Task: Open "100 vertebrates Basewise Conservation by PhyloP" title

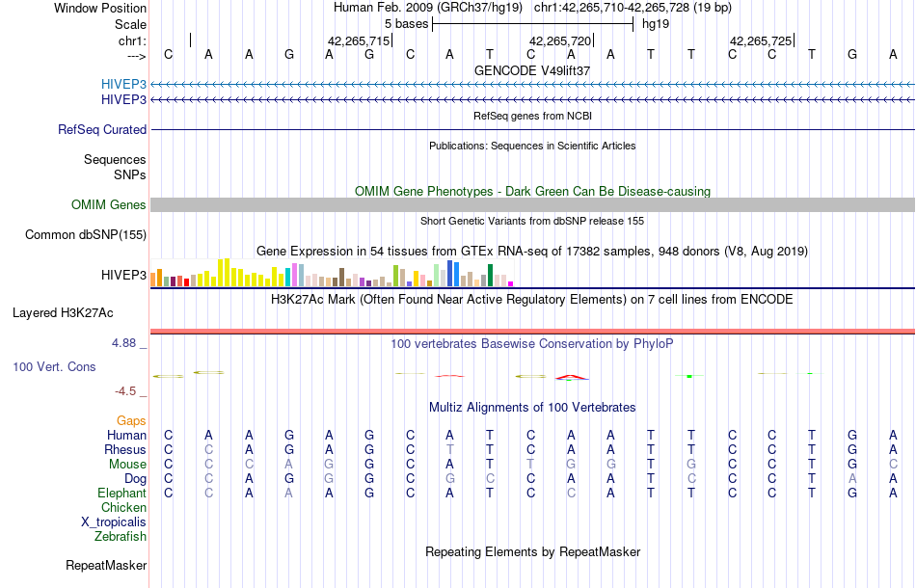Action: [532, 343]
